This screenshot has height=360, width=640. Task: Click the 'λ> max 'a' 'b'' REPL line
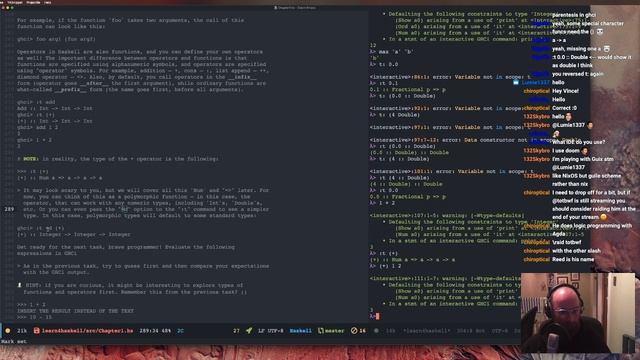point(391,52)
